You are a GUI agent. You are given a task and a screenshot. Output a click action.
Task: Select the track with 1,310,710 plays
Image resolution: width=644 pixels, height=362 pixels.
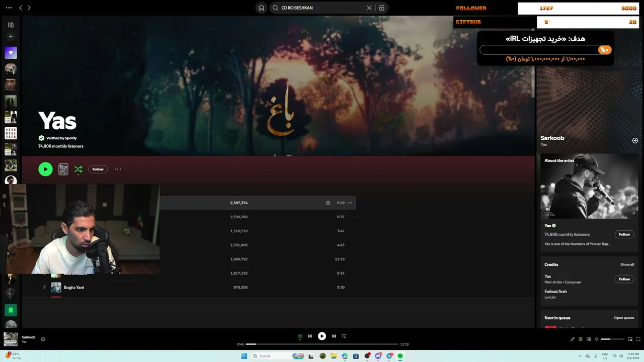[x=258, y=231]
